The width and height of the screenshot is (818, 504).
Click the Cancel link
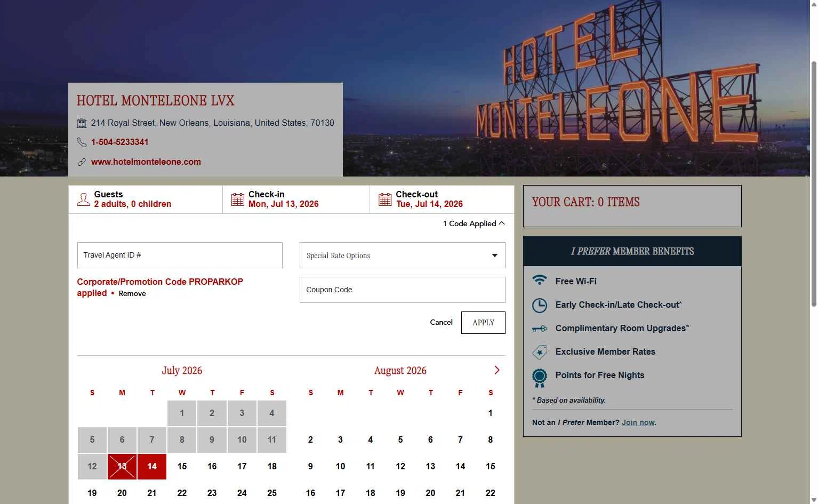(442, 322)
